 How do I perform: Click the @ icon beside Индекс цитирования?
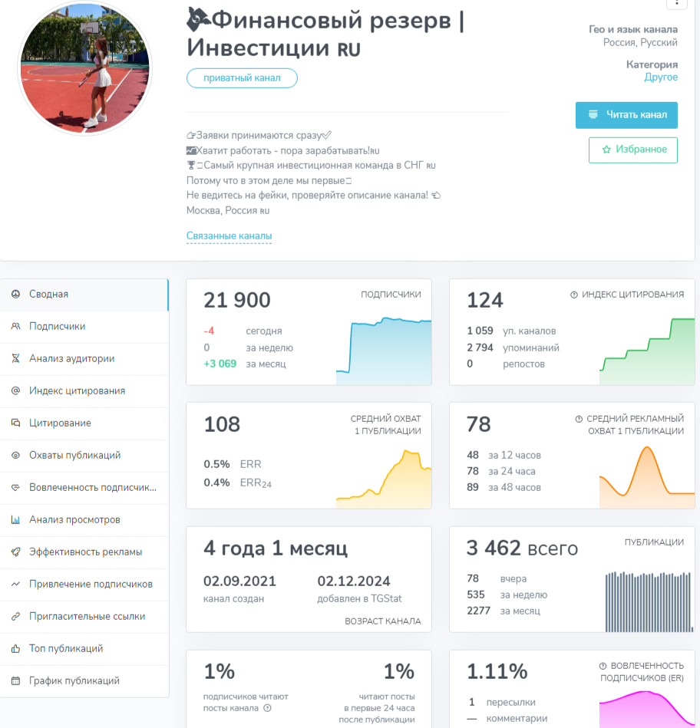pos(16,390)
